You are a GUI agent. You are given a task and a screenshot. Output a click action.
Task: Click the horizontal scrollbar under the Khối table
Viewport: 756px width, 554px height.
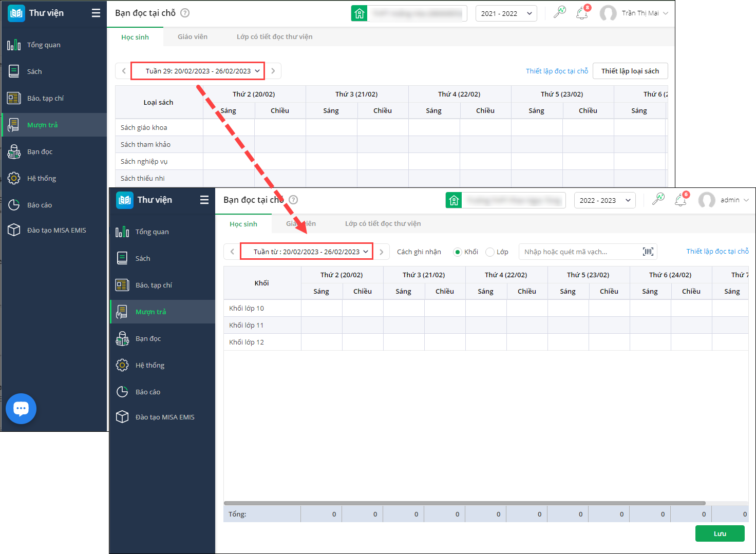[x=465, y=503]
